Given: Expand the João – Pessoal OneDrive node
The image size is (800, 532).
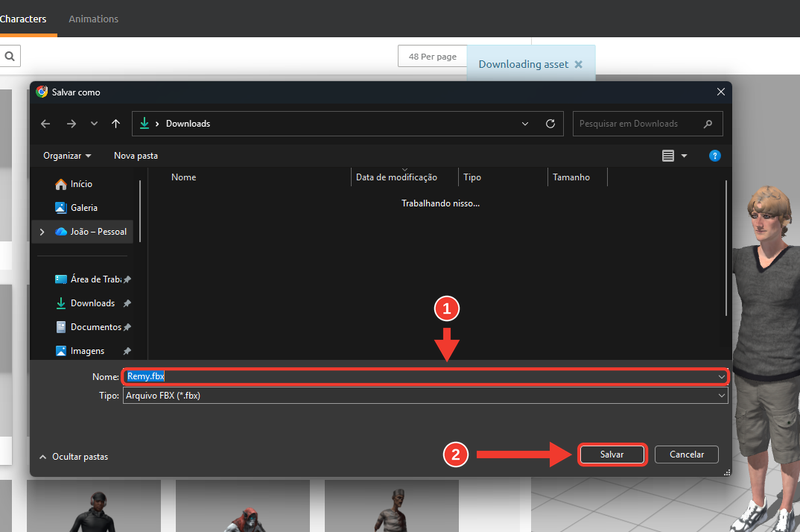Looking at the screenshot, I should point(42,232).
